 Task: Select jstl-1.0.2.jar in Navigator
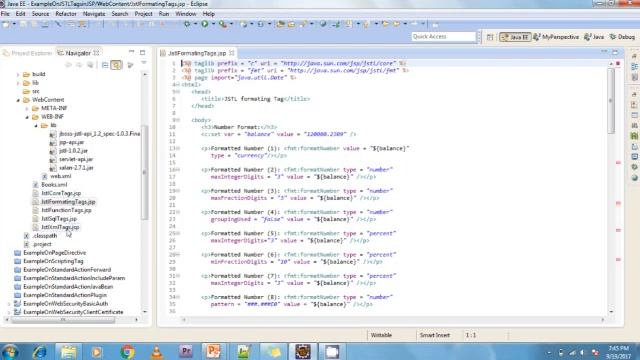73,151
